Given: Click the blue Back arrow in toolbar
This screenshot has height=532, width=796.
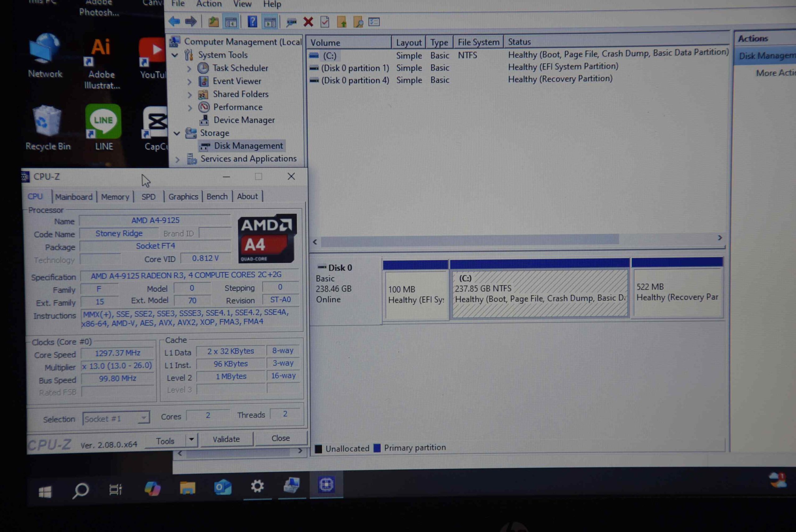Looking at the screenshot, I should [x=174, y=22].
